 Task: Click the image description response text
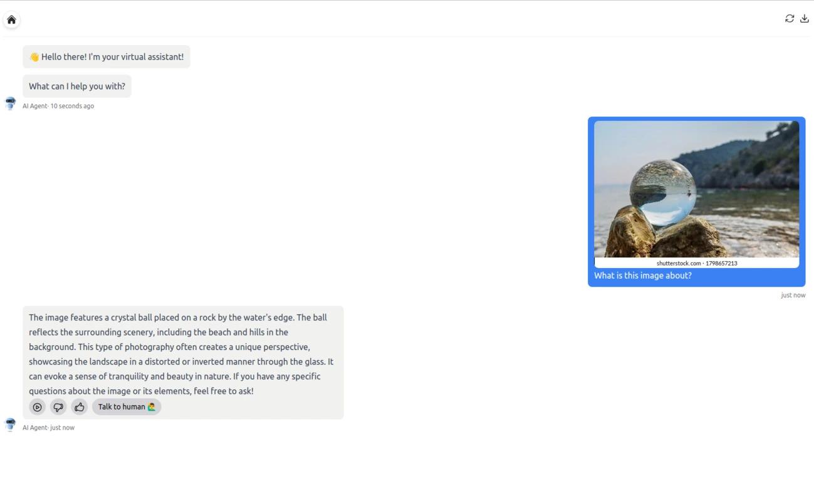click(x=181, y=354)
